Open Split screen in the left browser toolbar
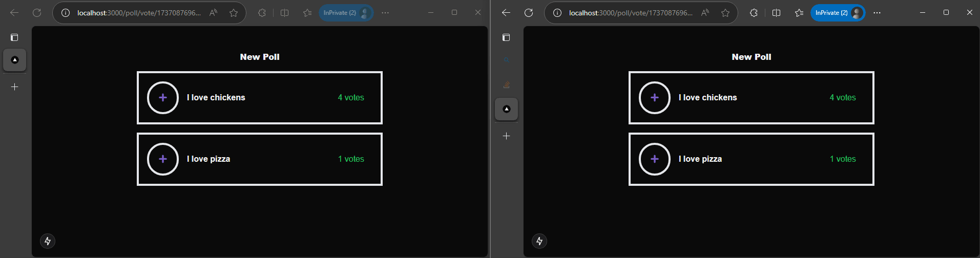 pyautogui.click(x=285, y=13)
